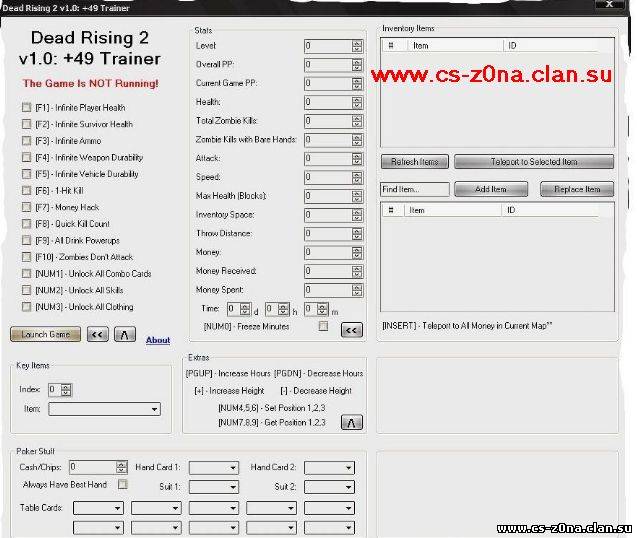This screenshot has width=637, height=538.
Task: Click the Total Zombie Kills stepper
Action: [x=357, y=121]
